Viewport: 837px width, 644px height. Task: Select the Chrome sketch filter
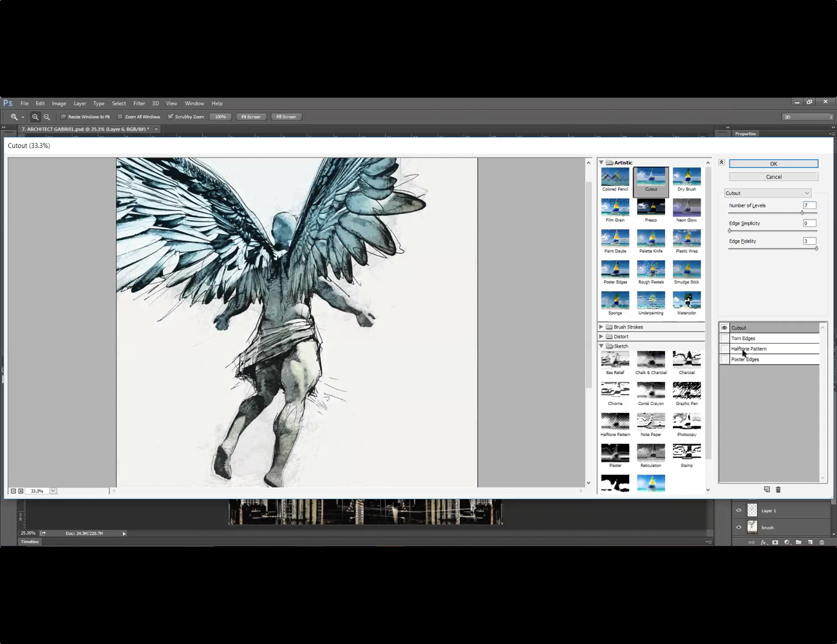tap(615, 393)
